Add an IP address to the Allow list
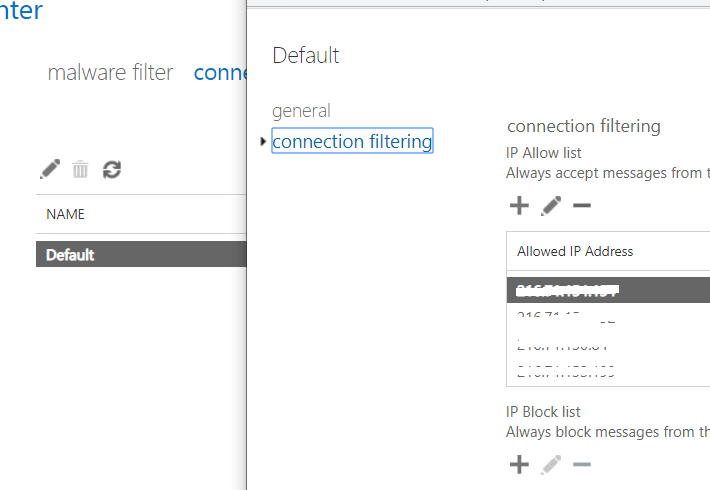The image size is (710, 490). tap(519, 206)
